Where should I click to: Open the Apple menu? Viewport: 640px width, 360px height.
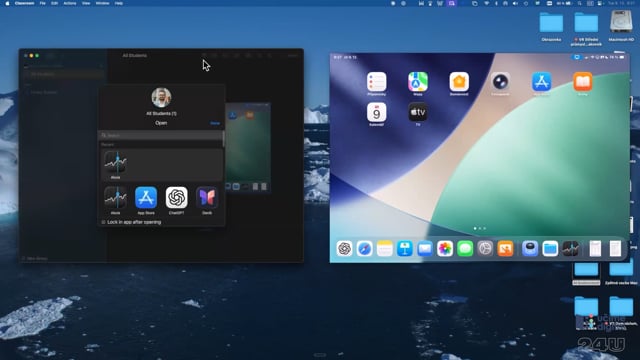pyautogui.click(x=7, y=3)
